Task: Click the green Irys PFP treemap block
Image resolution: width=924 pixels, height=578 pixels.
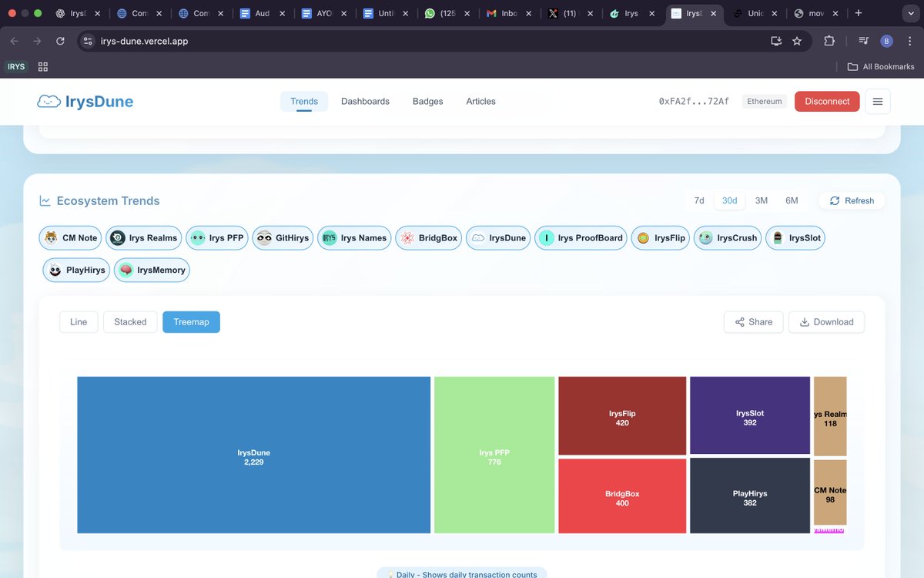Action: point(494,455)
